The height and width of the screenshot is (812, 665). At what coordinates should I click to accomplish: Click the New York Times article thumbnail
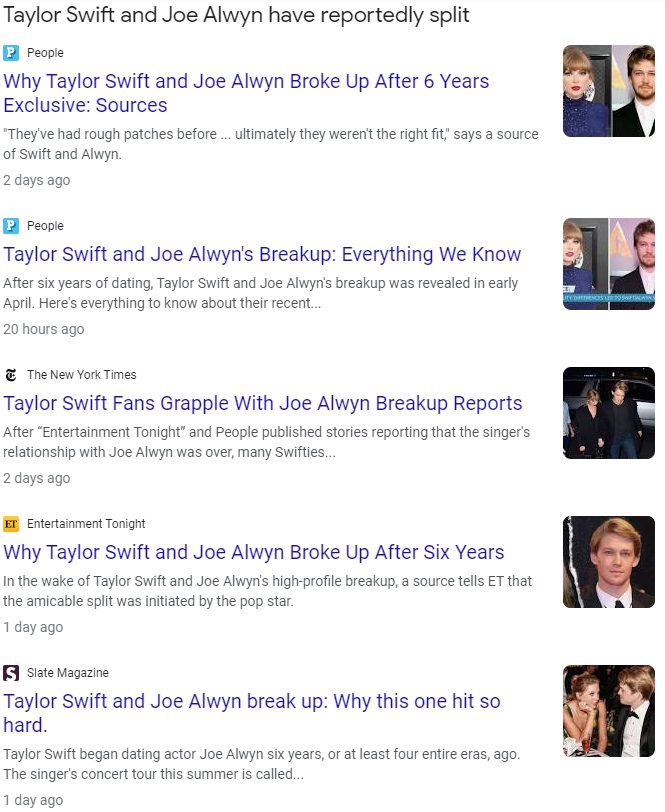608,413
